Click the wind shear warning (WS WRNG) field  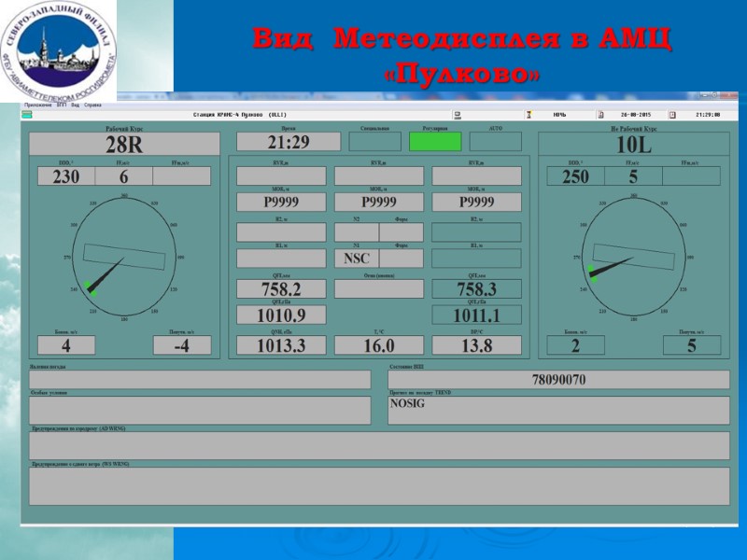[379, 486]
